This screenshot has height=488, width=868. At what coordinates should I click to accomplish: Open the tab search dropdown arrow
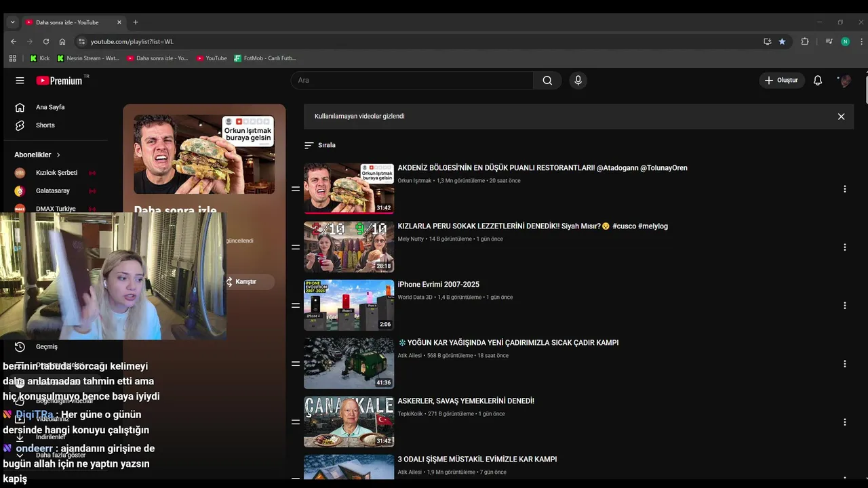click(12, 22)
